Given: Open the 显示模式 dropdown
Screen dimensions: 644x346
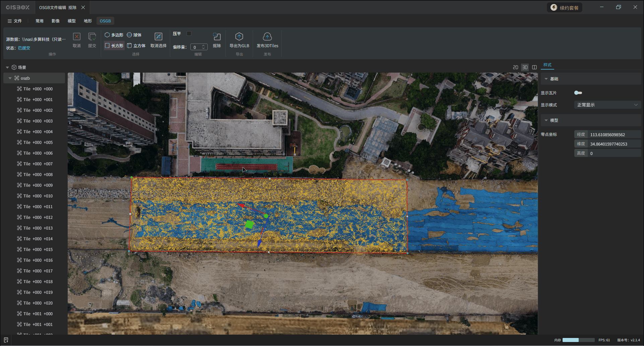Looking at the screenshot, I should [607, 105].
